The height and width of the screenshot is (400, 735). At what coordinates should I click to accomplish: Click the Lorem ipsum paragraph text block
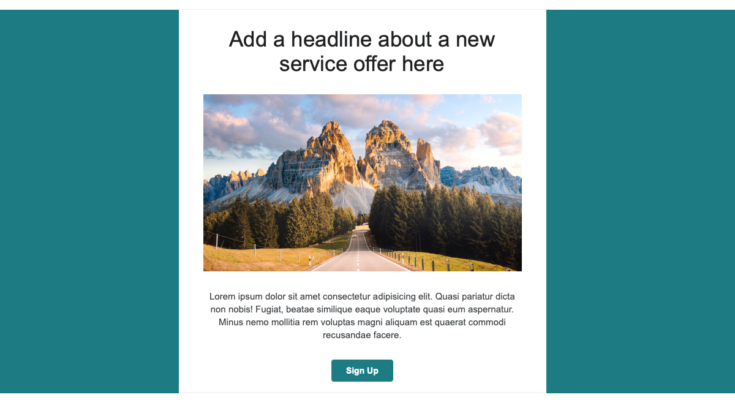point(362,316)
